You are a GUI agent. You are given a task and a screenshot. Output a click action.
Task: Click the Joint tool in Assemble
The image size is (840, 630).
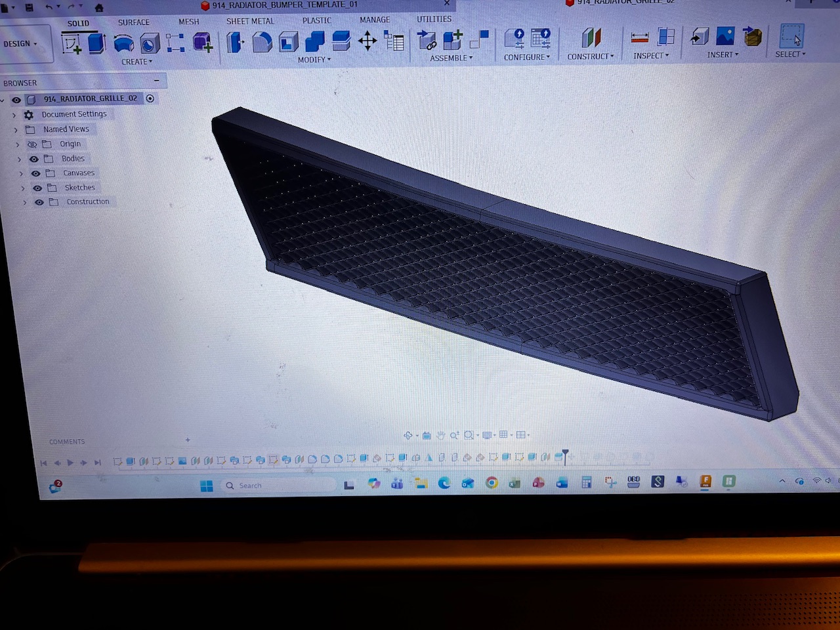427,41
